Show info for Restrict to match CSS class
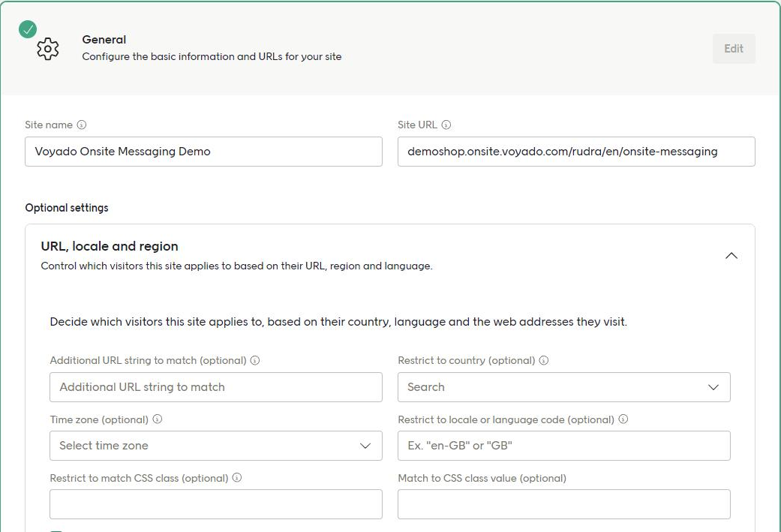The height and width of the screenshot is (532, 781). (237, 477)
